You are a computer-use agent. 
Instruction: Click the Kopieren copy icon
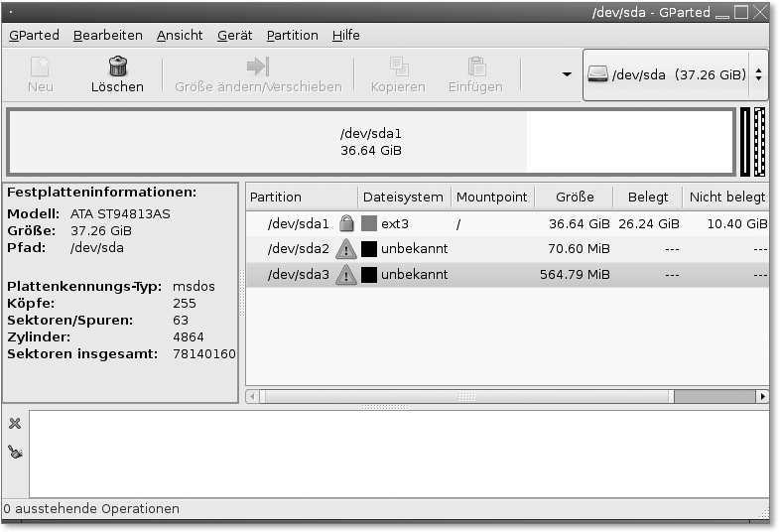399,67
